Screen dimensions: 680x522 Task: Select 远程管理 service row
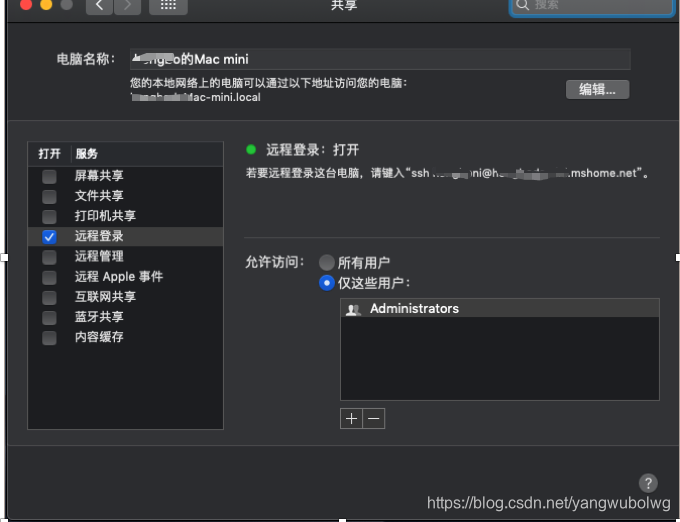pos(125,257)
